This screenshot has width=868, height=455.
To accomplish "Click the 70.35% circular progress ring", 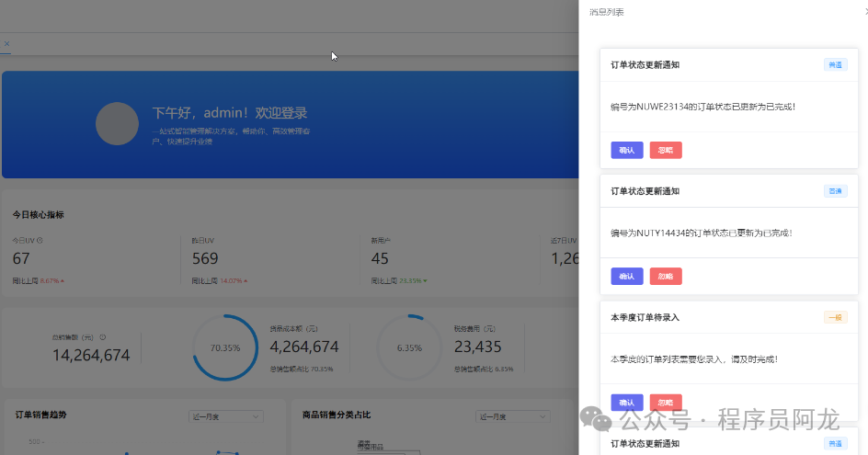I will [x=225, y=347].
